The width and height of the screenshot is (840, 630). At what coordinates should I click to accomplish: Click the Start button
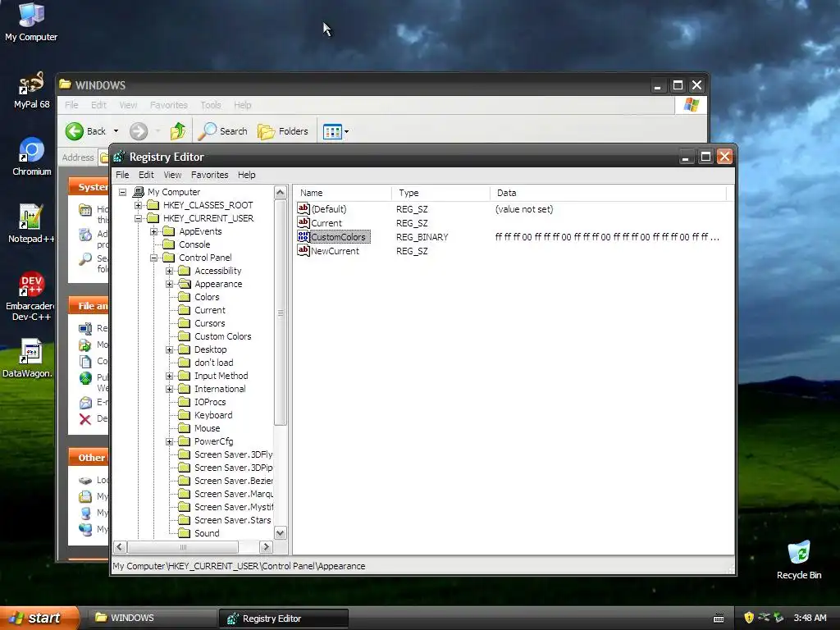(x=39, y=618)
